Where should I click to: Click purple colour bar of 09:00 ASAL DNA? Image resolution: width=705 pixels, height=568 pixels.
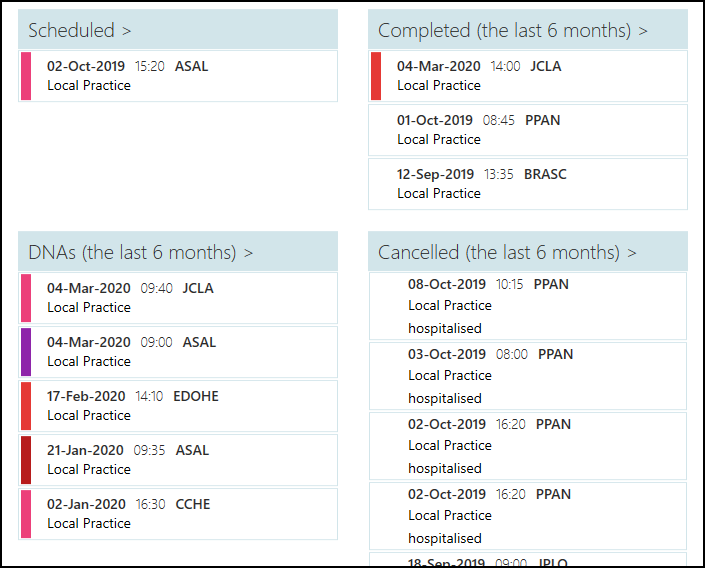coord(26,352)
